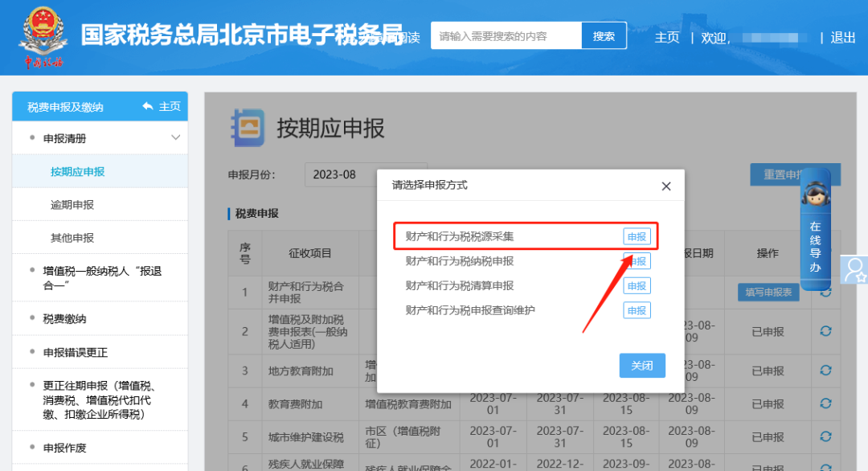This screenshot has width=868, height=471.
Task: Click 增值税教育费附加 cell in row 4
Action: tap(408, 404)
